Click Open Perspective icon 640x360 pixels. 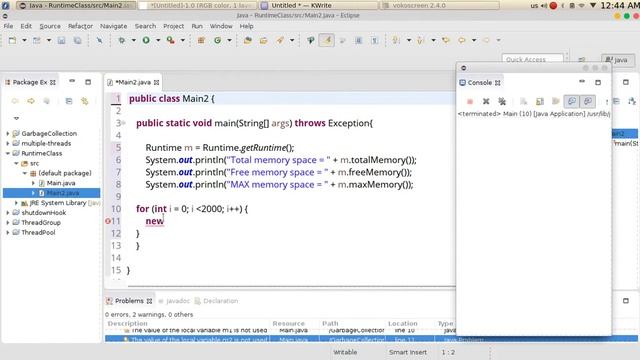click(x=582, y=60)
